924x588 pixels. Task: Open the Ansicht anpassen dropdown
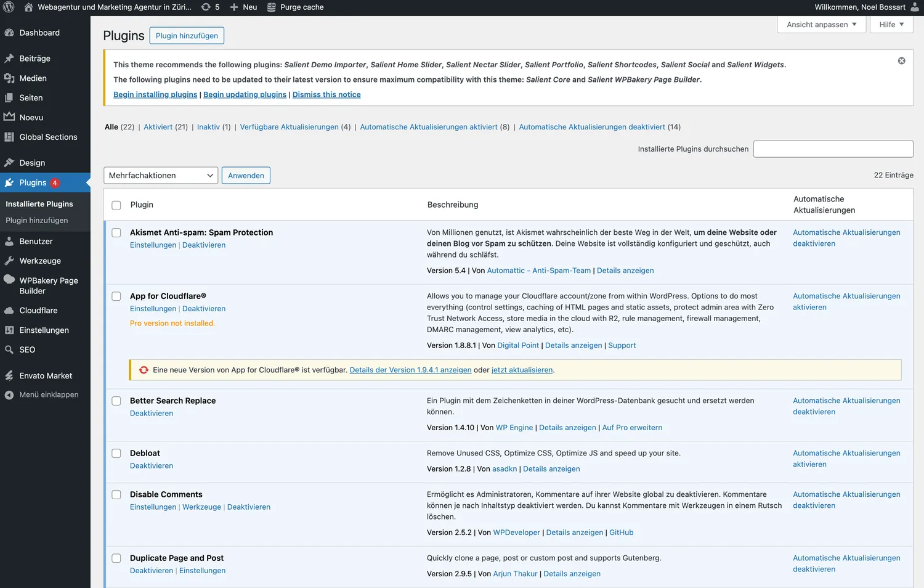pos(821,24)
